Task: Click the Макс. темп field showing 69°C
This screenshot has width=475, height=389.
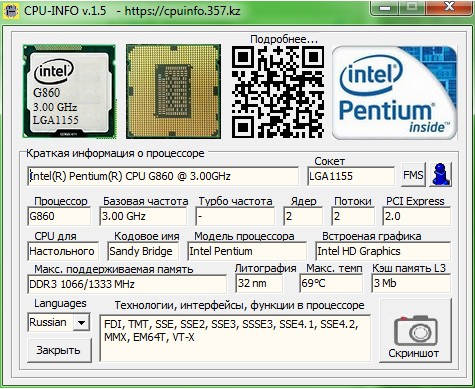Action: (x=331, y=283)
